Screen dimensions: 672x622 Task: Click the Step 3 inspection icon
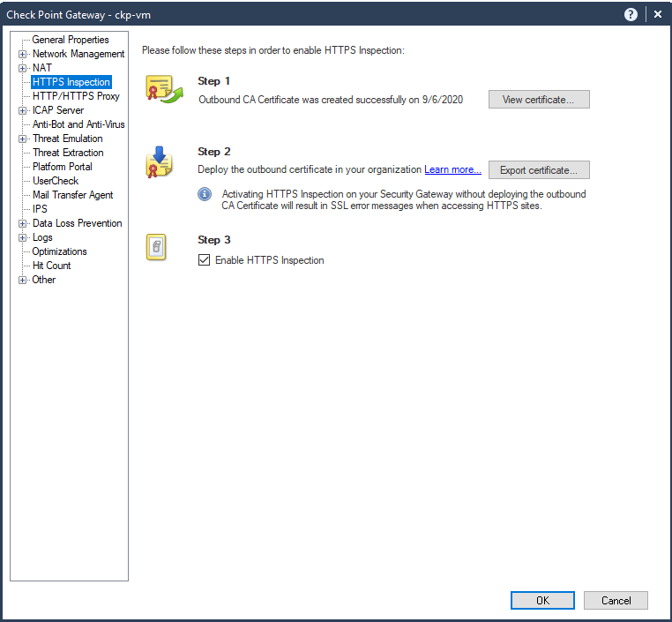coord(156,248)
